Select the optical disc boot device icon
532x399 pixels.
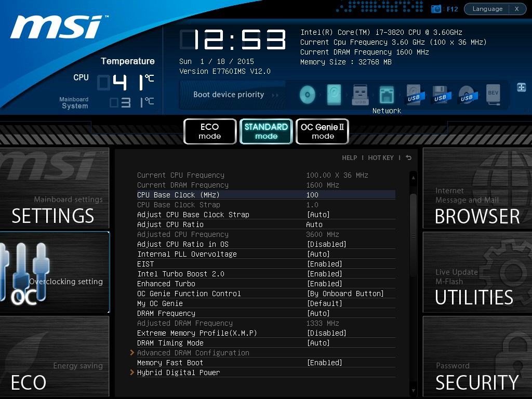pyautogui.click(x=308, y=95)
